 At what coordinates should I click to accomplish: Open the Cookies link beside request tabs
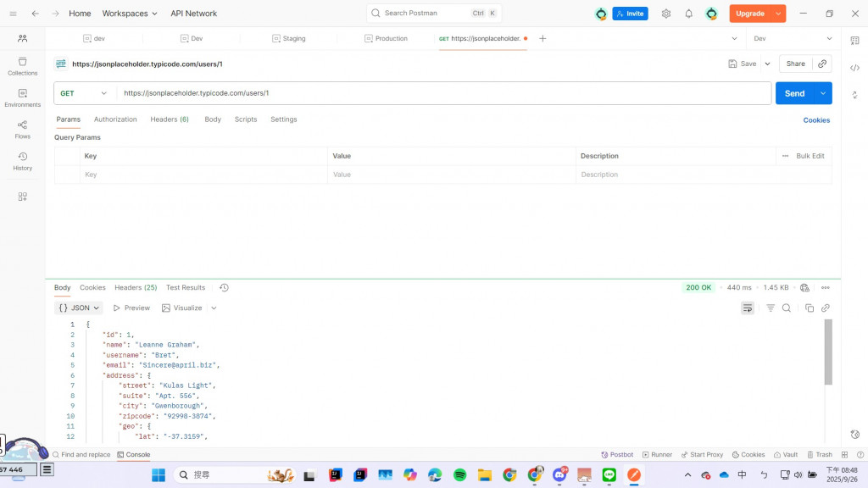[x=816, y=120]
